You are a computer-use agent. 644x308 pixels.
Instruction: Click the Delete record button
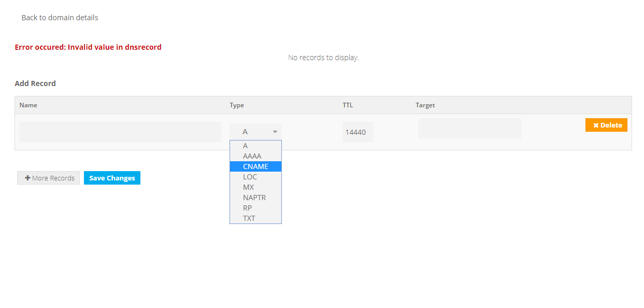pos(606,125)
